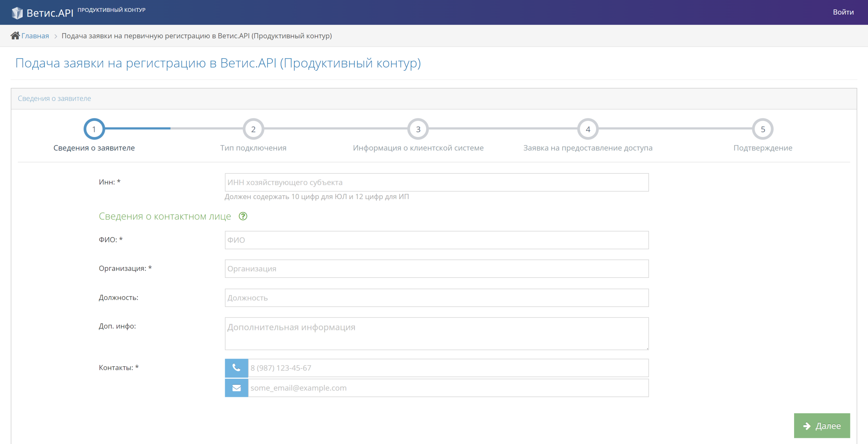Click the Заявка на предоставление доступа label
This screenshot has height=444, width=868.
[588, 148]
